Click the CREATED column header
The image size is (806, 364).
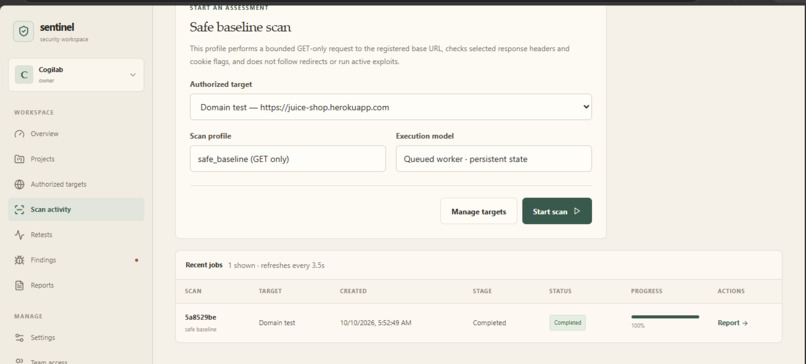click(x=353, y=291)
